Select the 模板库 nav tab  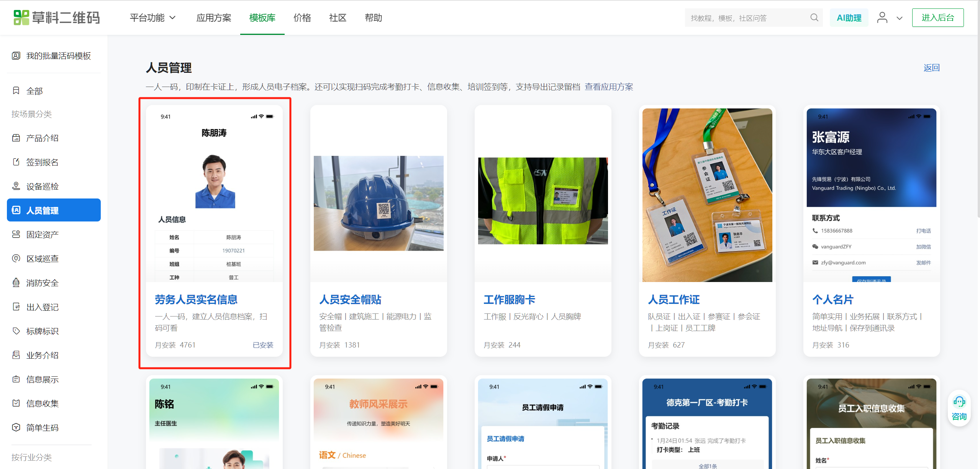tap(262, 18)
